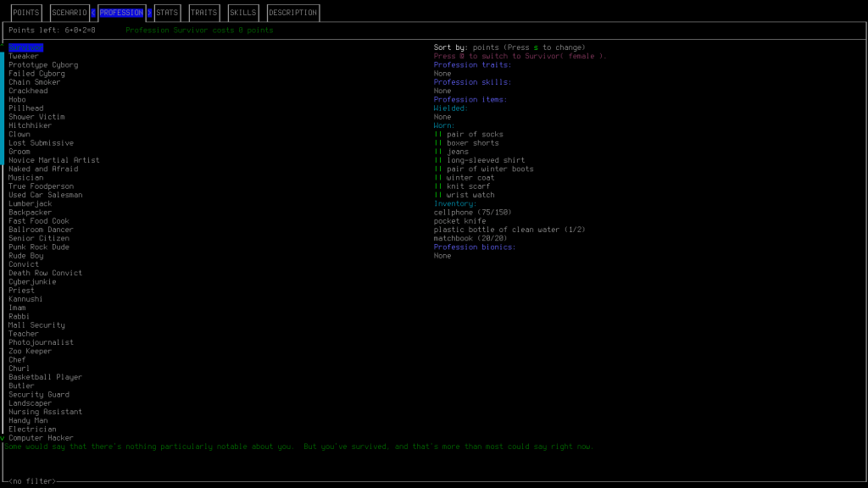Image resolution: width=868 pixels, height=488 pixels.
Task: Click the scroll-down arrow below profession list
Action: [x=3, y=438]
